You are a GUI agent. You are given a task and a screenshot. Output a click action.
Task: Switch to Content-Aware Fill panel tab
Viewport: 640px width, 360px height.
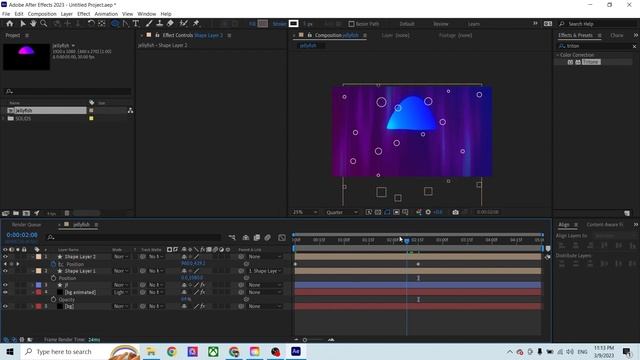tap(604, 224)
